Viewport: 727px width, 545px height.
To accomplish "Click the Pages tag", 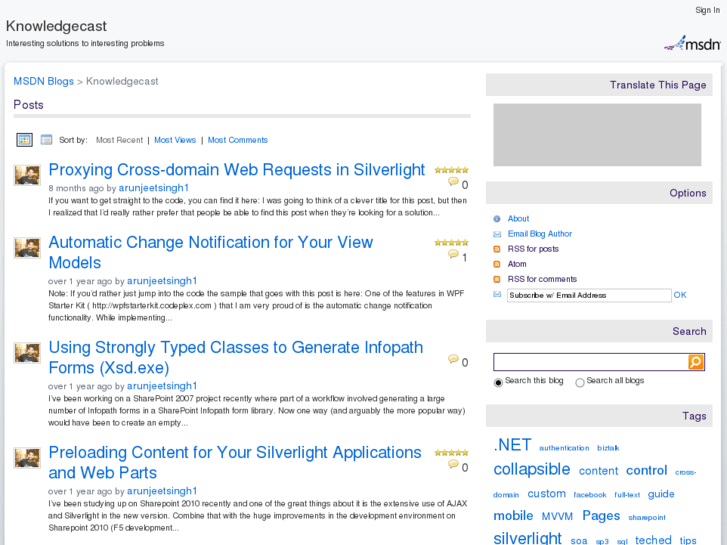I will [601, 516].
